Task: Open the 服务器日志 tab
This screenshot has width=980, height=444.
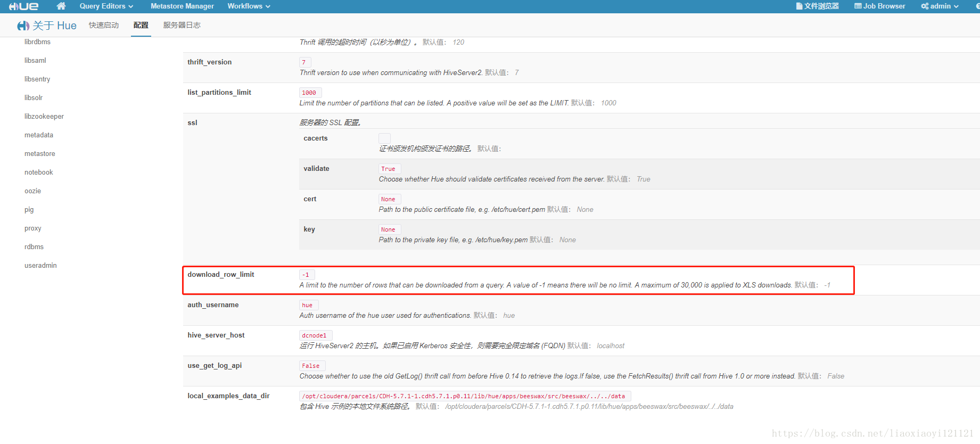Action: click(x=182, y=25)
